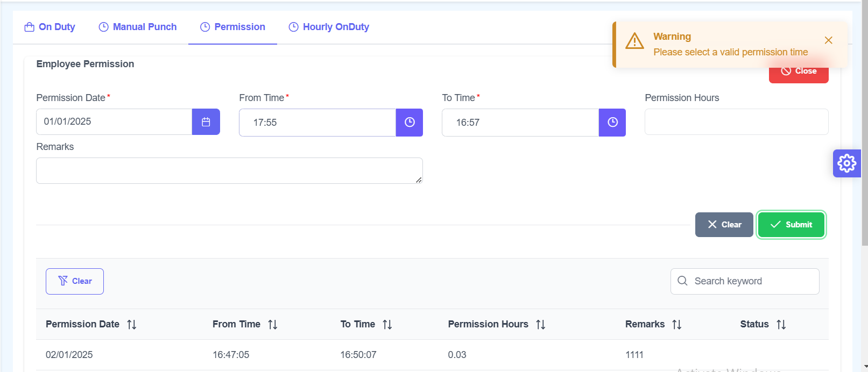
Task: Clear table filters with the filter button
Action: pos(75,281)
